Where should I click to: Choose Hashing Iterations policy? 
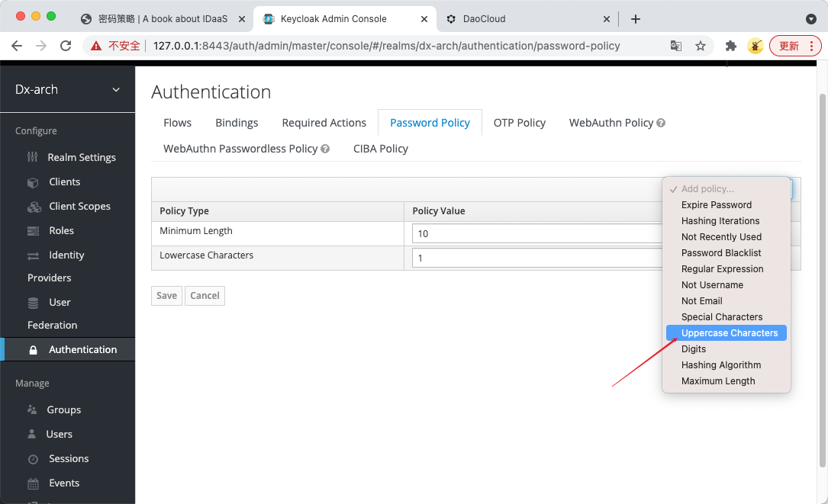tap(727, 220)
